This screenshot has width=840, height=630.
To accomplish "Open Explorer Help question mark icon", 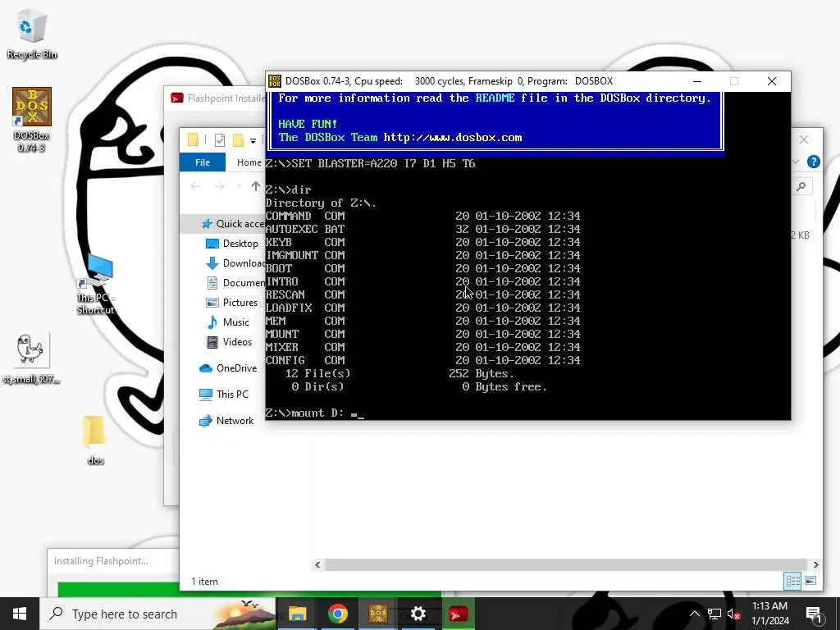I will (x=813, y=162).
